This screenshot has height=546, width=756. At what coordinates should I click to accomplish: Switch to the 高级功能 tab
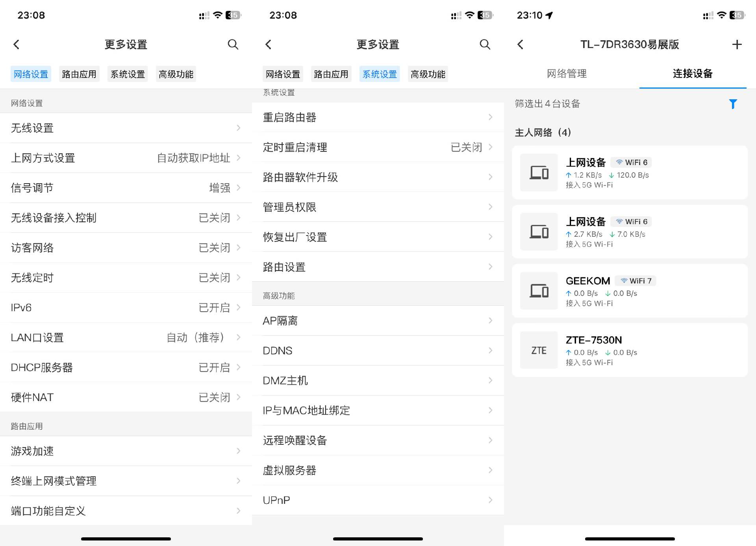(x=176, y=74)
